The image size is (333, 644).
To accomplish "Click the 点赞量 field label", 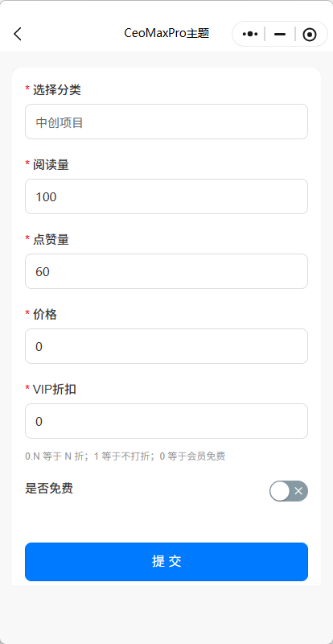I will [51, 239].
